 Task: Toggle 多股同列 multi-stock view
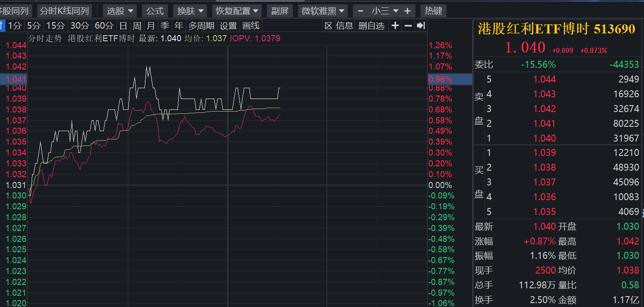tap(15, 11)
